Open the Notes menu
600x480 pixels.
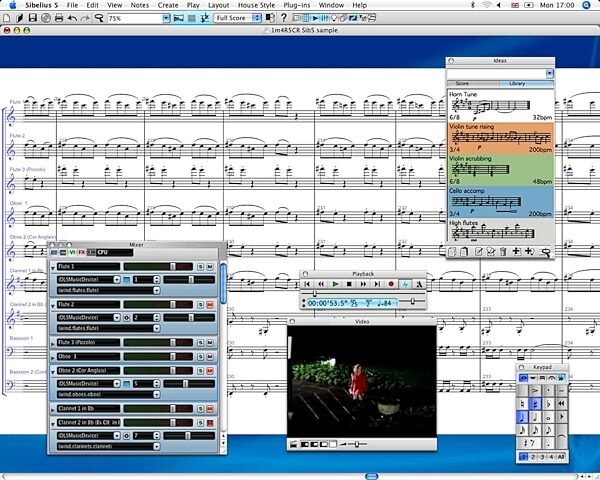tap(140, 5)
